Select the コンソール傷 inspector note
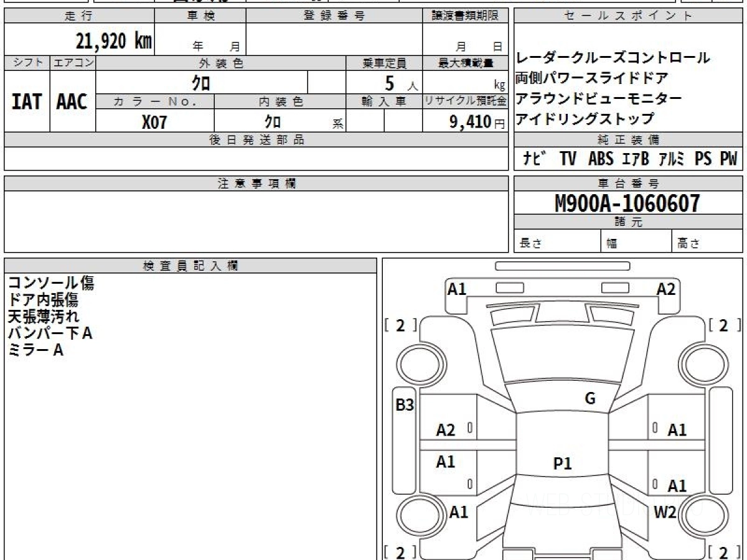The image size is (747, 560). (50, 283)
